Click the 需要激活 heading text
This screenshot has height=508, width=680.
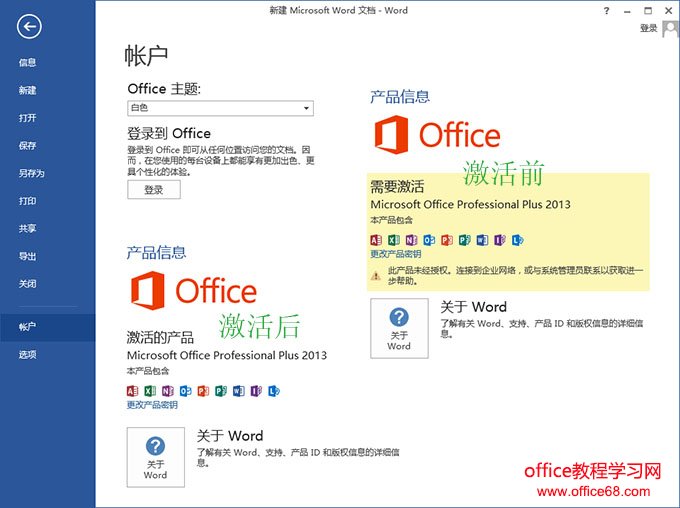397,187
